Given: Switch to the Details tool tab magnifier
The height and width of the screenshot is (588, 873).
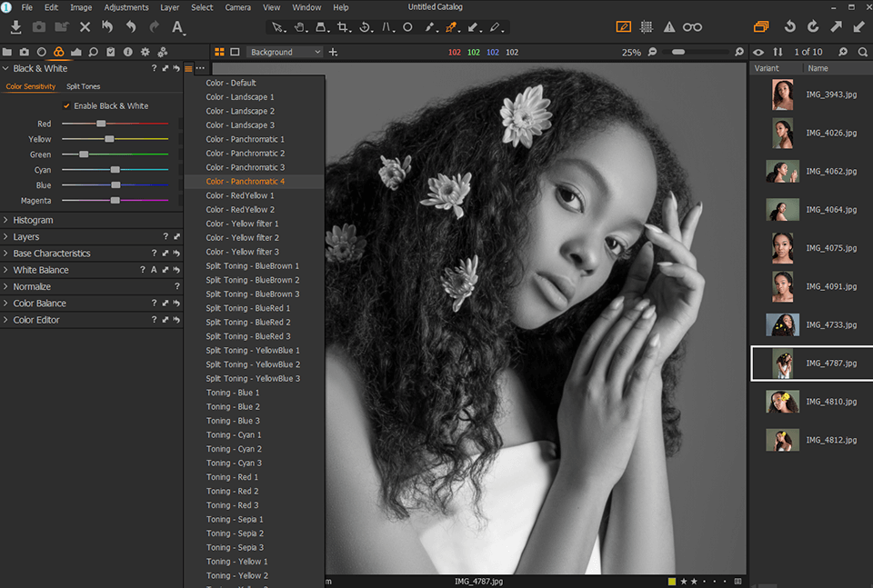Looking at the screenshot, I should [94, 53].
